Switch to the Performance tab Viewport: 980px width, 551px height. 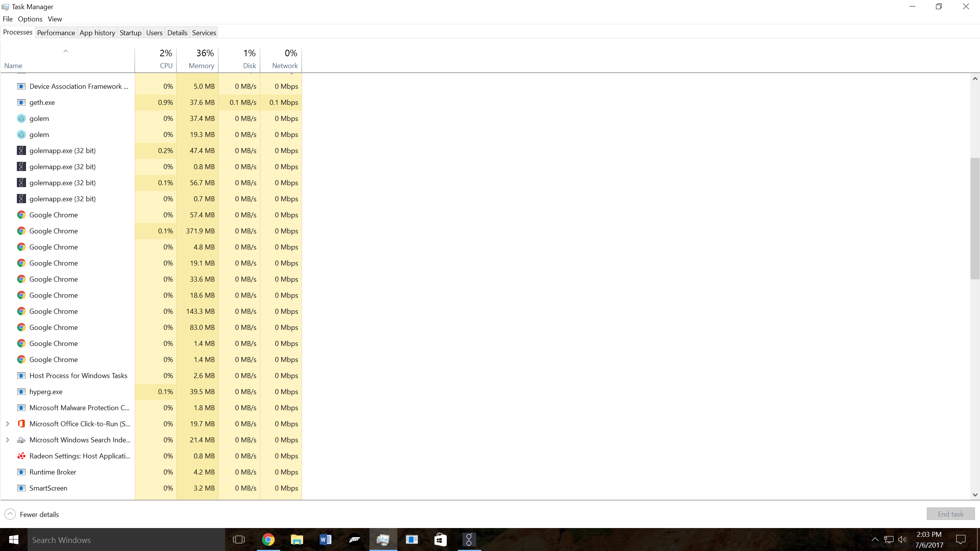coord(56,33)
